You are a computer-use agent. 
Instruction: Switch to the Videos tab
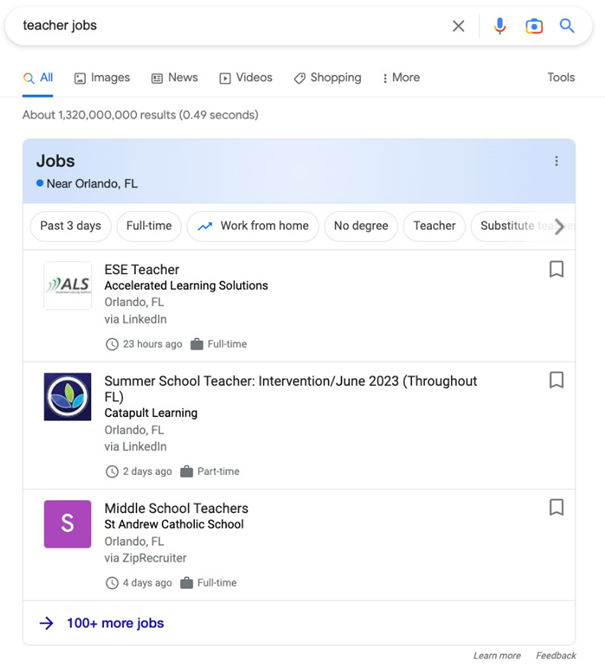tap(245, 78)
